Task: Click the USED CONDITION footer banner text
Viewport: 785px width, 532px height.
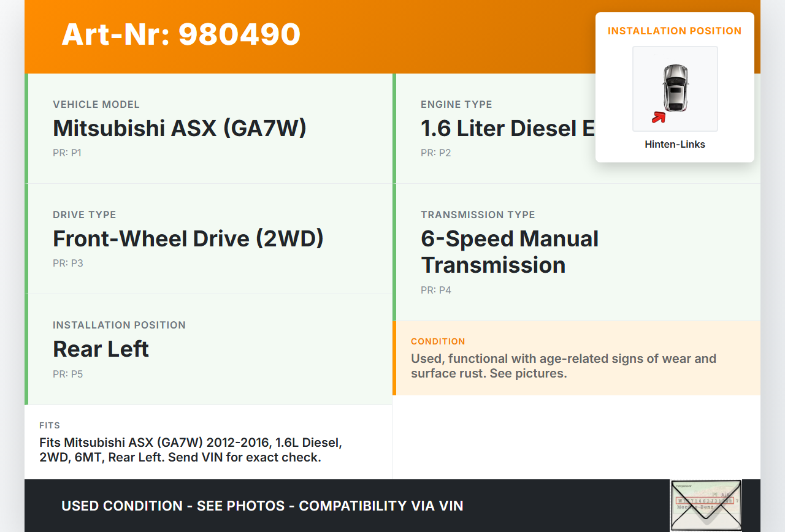Action: [262, 506]
